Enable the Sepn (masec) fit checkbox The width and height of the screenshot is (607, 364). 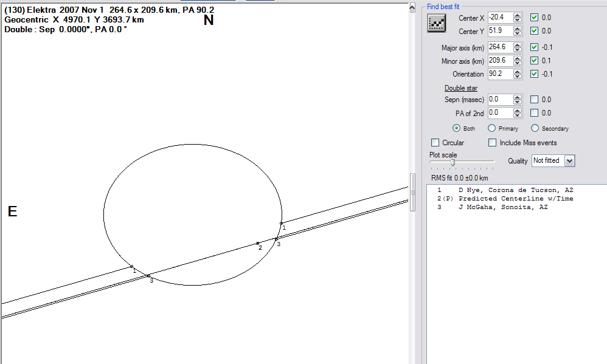tap(534, 100)
